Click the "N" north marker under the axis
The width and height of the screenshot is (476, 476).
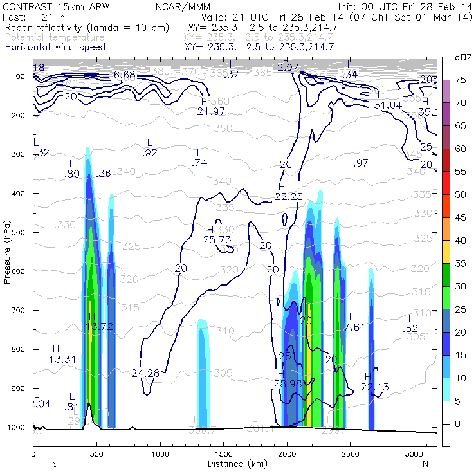pos(426,464)
